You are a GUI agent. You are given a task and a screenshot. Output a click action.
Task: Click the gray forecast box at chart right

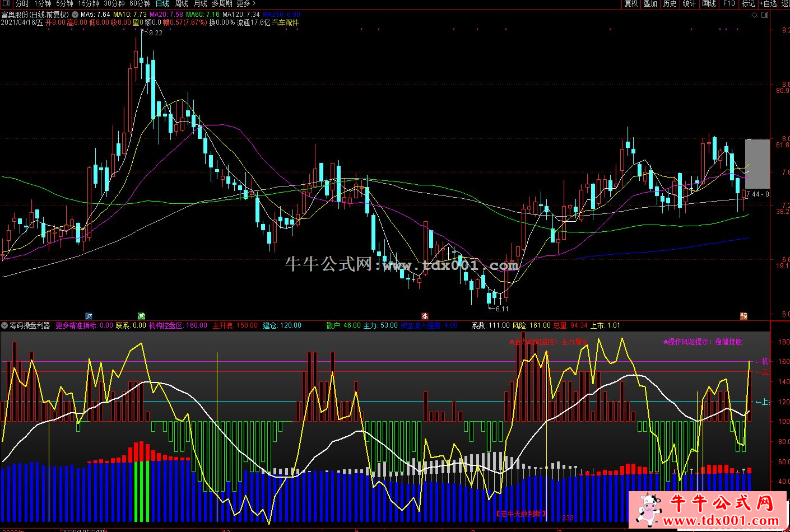pos(757,164)
